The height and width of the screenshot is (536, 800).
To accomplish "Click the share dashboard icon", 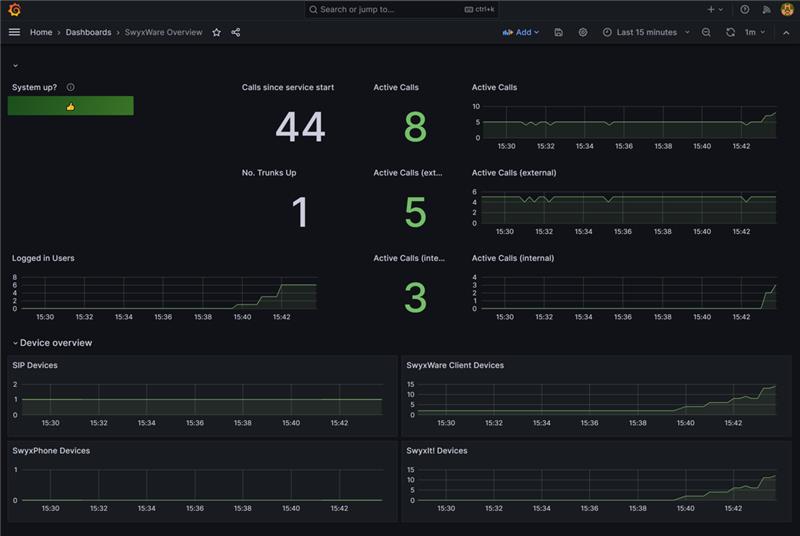I will 236,32.
